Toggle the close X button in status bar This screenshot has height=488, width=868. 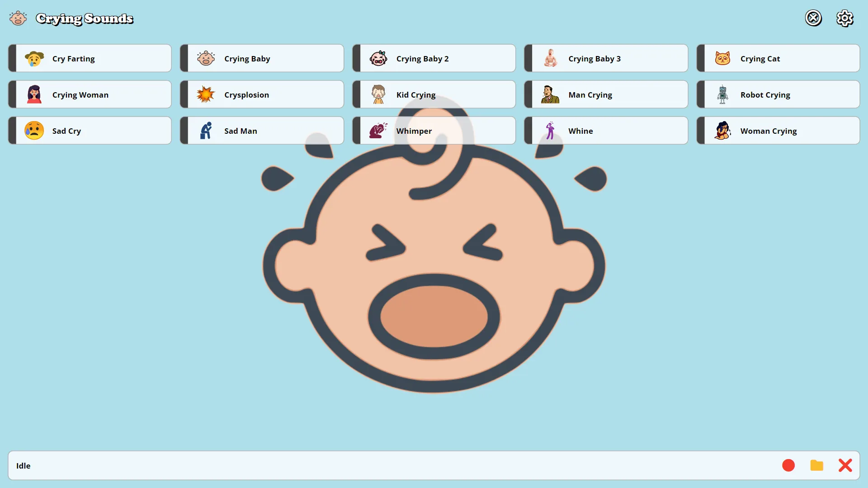click(846, 465)
